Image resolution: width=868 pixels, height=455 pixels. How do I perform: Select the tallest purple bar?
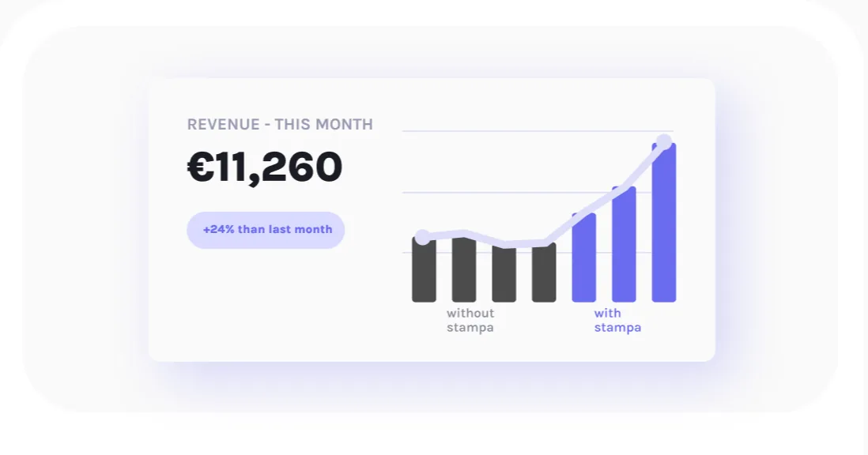tap(664, 222)
